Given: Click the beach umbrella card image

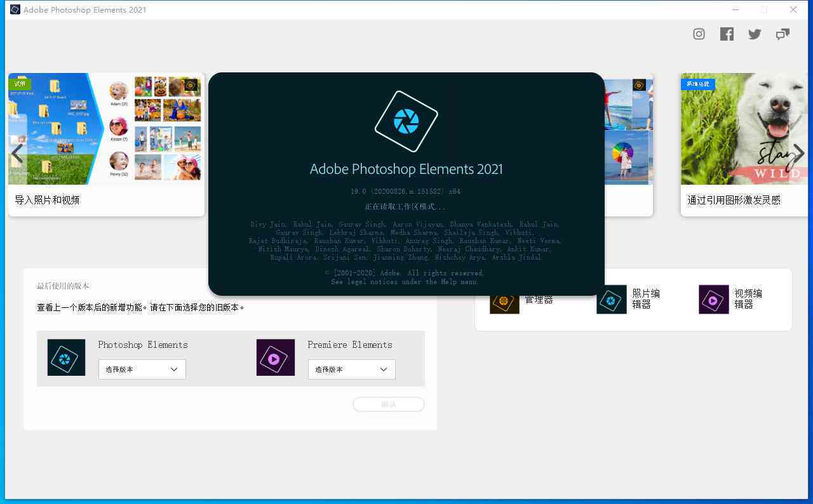Looking at the screenshot, I should click(x=629, y=129).
